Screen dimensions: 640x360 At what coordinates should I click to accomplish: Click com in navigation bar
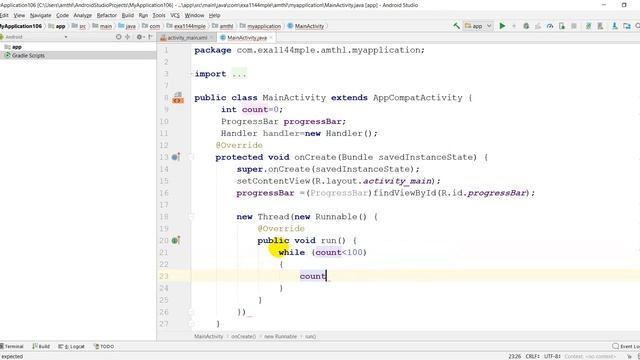[151, 26]
